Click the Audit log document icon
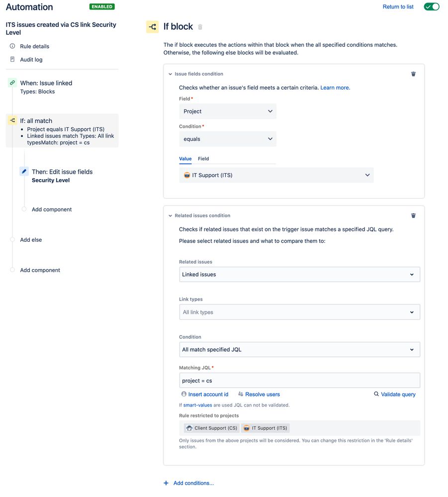Image resolution: width=448 pixels, height=497 pixels. coord(12,59)
